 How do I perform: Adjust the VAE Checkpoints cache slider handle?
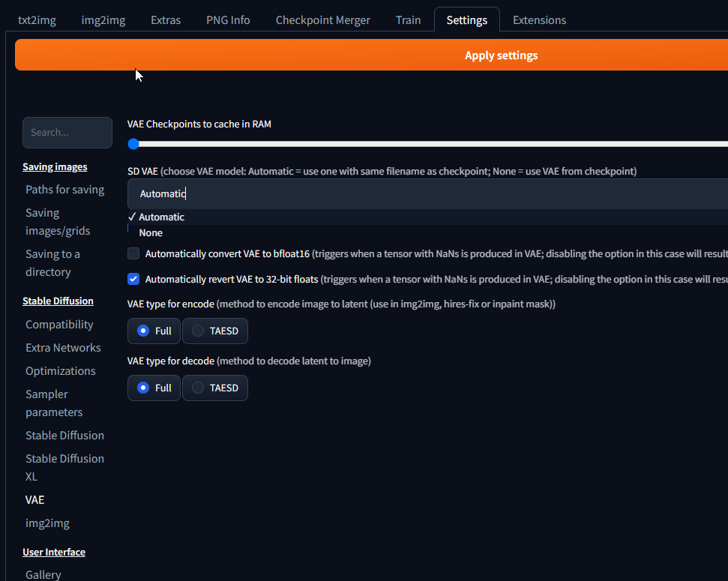click(x=133, y=144)
